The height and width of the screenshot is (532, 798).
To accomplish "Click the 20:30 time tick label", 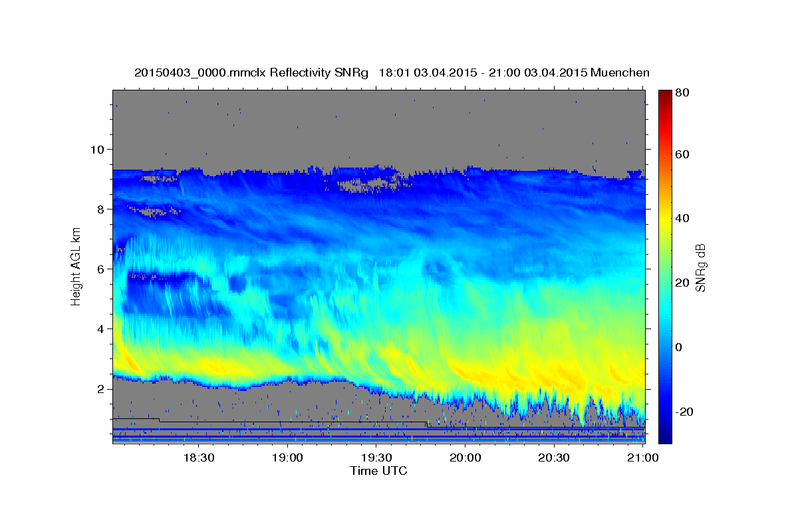I will click(x=554, y=458).
